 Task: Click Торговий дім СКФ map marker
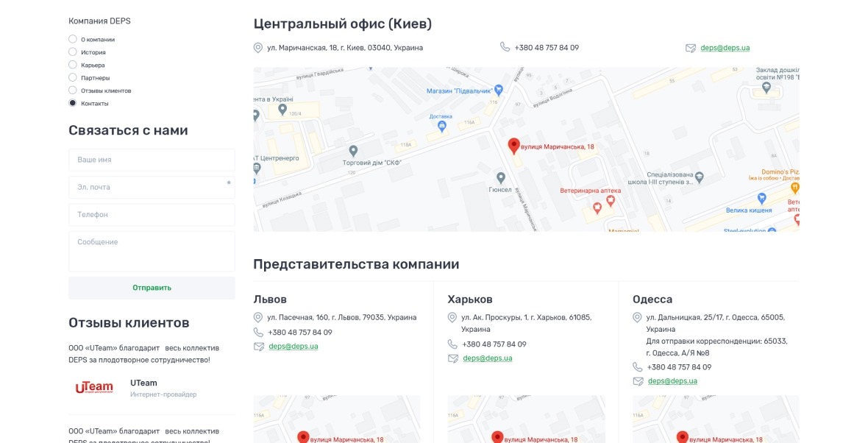tap(353, 151)
